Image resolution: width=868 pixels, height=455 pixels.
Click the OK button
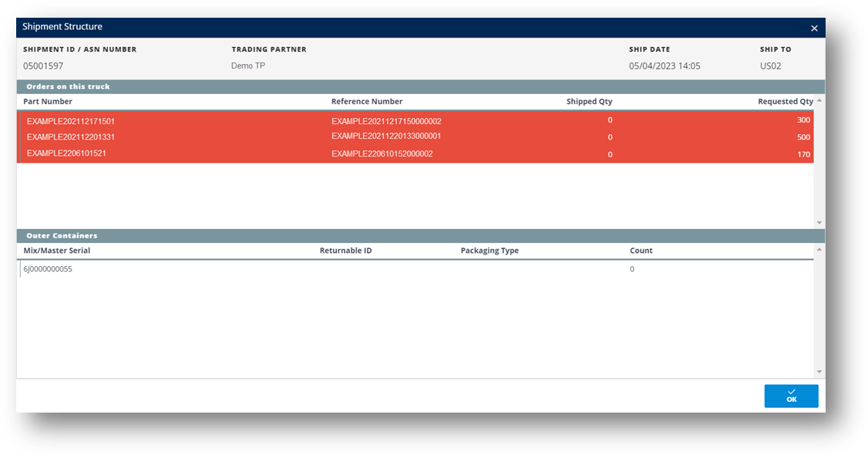click(791, 396)
